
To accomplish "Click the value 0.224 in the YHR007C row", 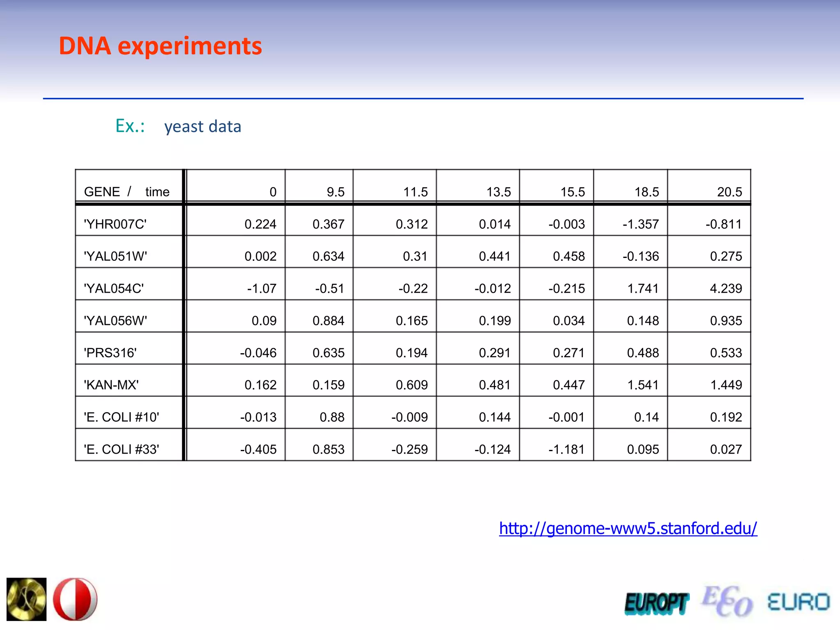I will coord(260,224).
